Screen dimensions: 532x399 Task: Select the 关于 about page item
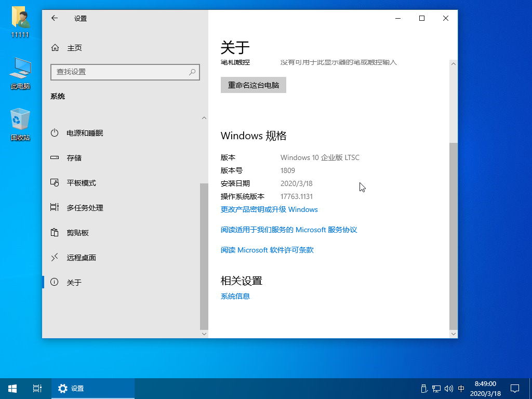pyautogui.click(x=74, y=283)
